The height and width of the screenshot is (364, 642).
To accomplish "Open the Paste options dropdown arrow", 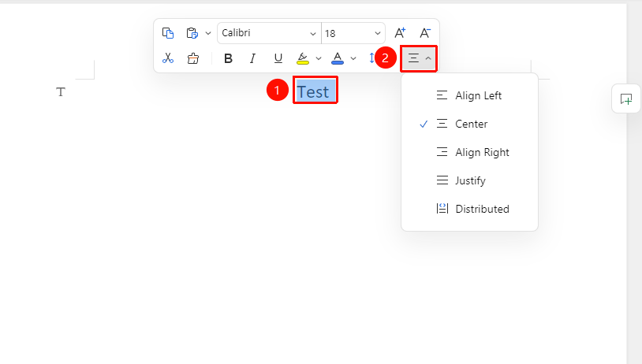I will click(208, 33).
